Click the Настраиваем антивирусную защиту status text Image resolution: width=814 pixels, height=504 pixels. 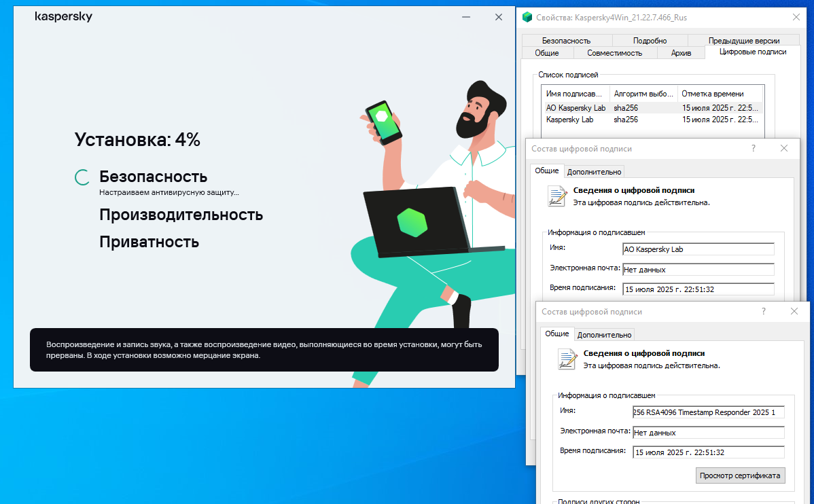point(169,193)
